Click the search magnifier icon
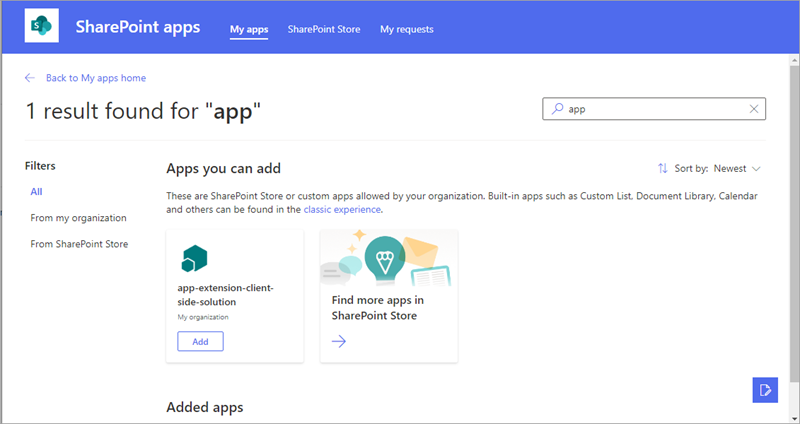This screenshot has width=800, height=424. [558, 109]
